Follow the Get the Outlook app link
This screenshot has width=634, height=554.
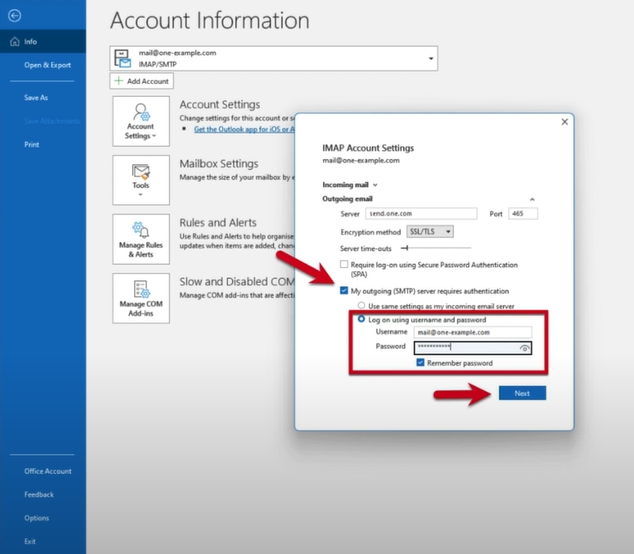point(244,129)
